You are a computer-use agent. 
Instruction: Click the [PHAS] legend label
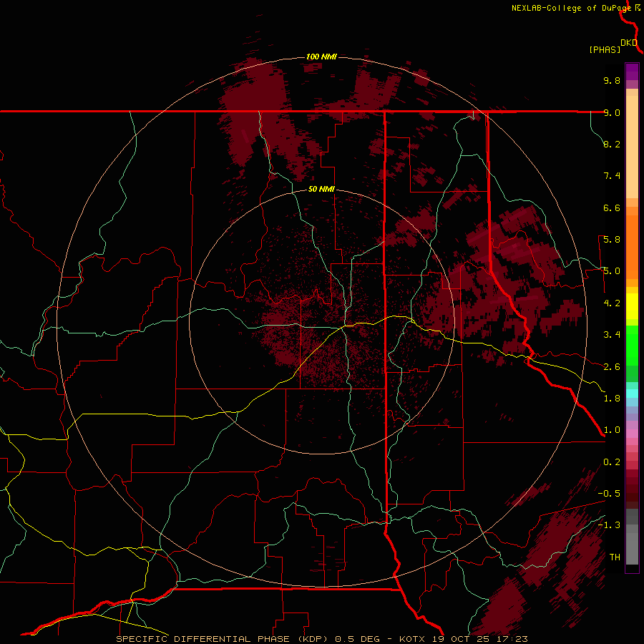click(x=605, y=49)
